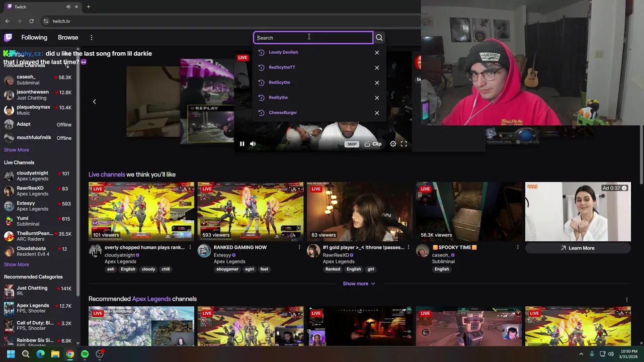Open Adapt offline channel
Screen dimensions: 644x362
pyautogui.click(x=38, y=124)
